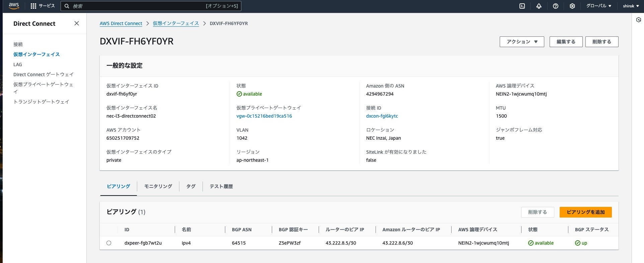
Task: Switch to the テスト履歴 tab
Action: [221, 186]
